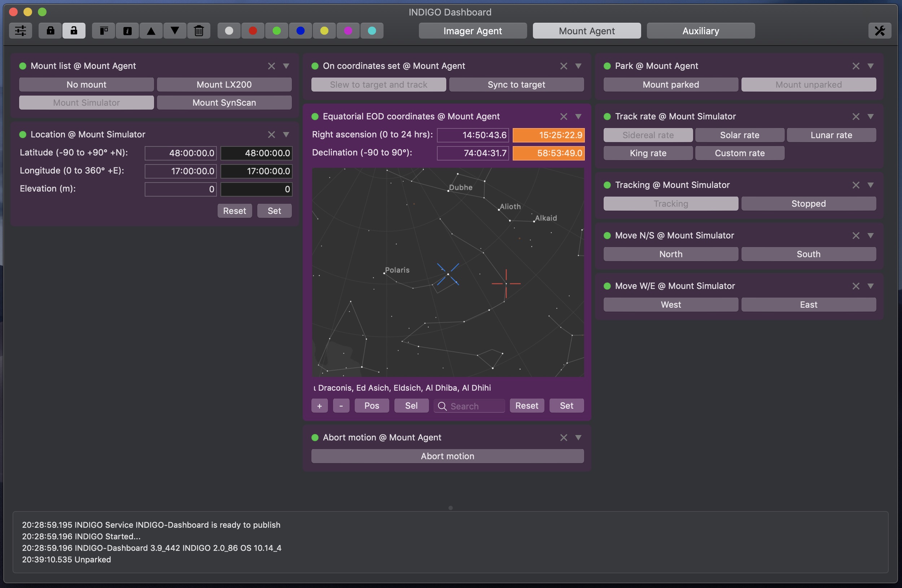Zoom in star map with plus button
The image size is (902, 588).
320,406
